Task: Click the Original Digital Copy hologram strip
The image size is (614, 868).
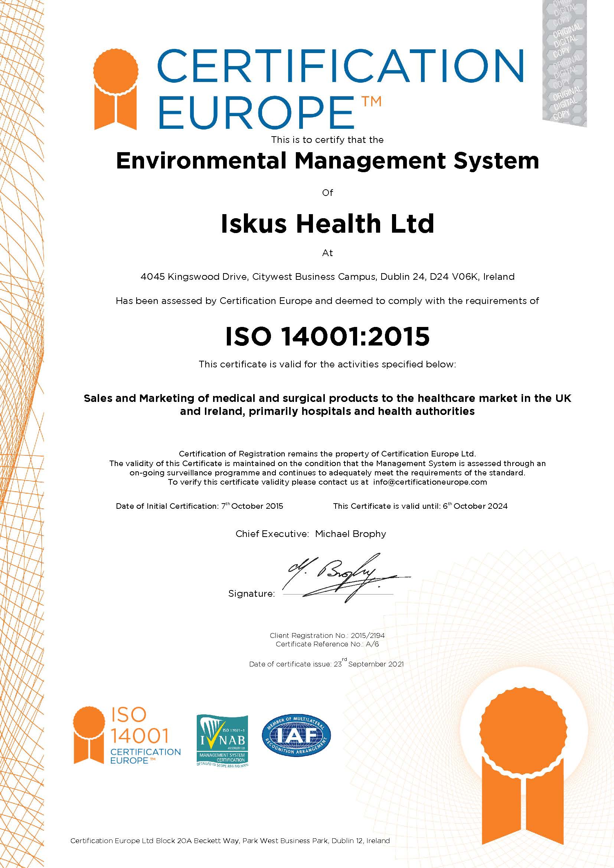Action: (564, 63)
